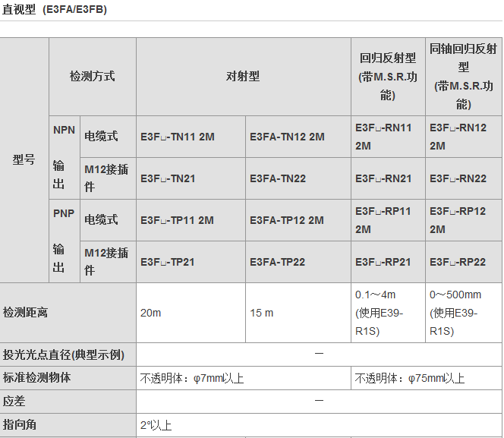
Task: Click the E3F□-RN21 model cell
Action: (x=383, y=179)
